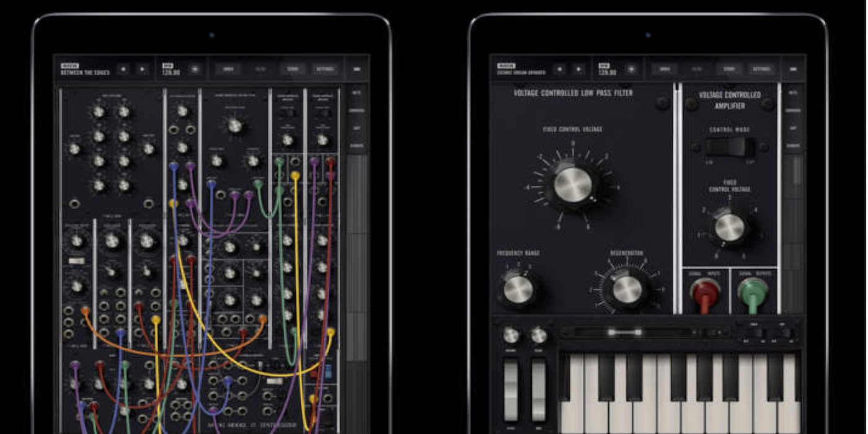The image size is (868, 434).
Task: Flip the CONTROL MODE switch from LIN to EXP
Action: (x=732, y=148)
